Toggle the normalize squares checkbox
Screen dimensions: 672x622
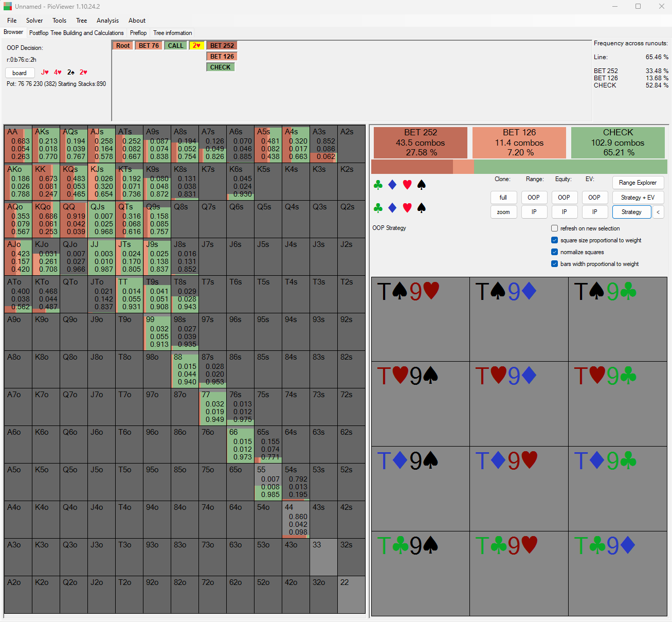[x=554, y=252]
